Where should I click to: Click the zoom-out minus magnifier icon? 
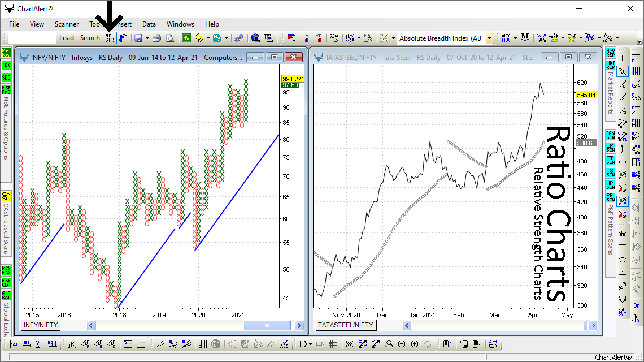point(402,344)
